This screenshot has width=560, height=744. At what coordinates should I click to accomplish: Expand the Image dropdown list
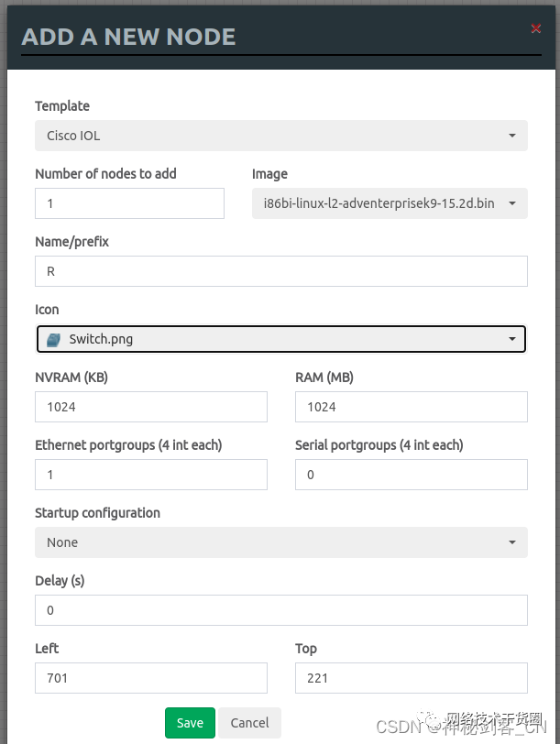click(389, 203)
